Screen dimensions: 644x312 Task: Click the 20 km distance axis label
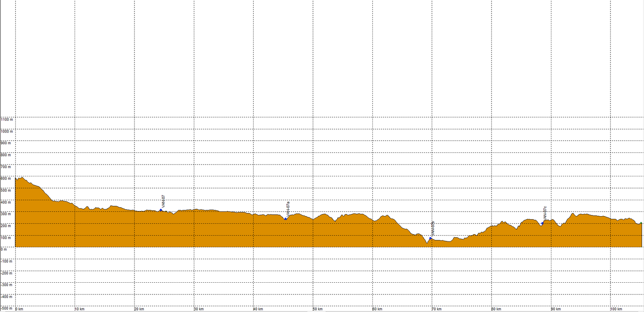(x=139, y=309)
